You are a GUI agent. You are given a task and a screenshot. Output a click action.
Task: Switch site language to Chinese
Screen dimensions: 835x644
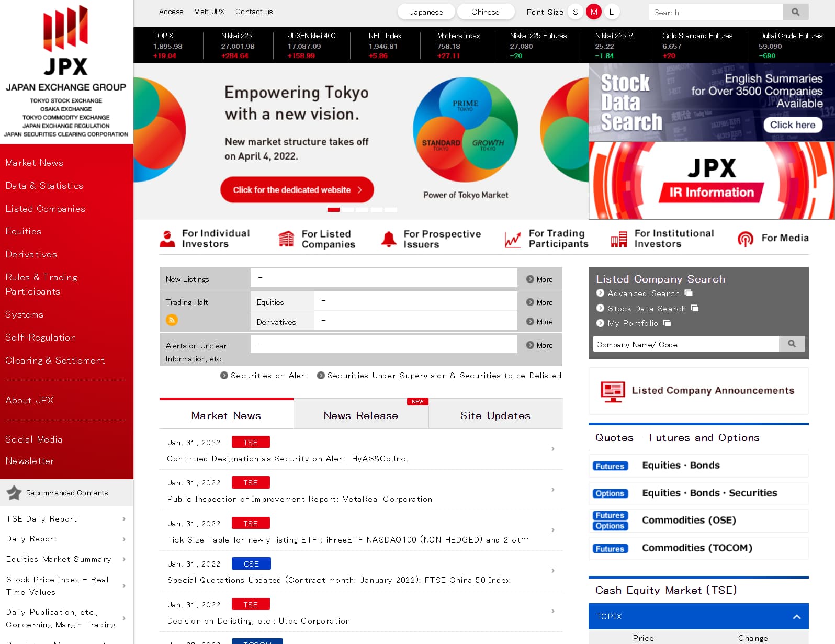point(485,12)
